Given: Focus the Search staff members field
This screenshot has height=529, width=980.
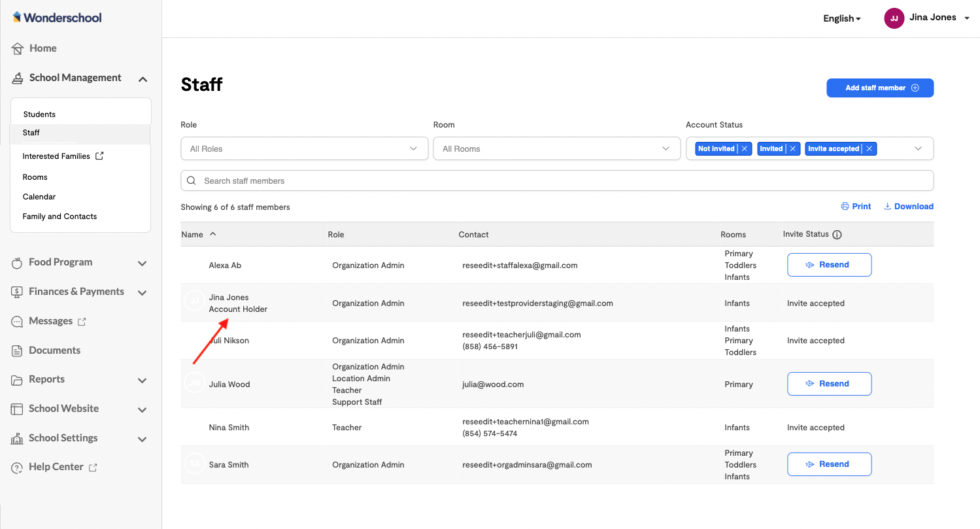Looking at the screenshot, I should click(x=557, y=180).
